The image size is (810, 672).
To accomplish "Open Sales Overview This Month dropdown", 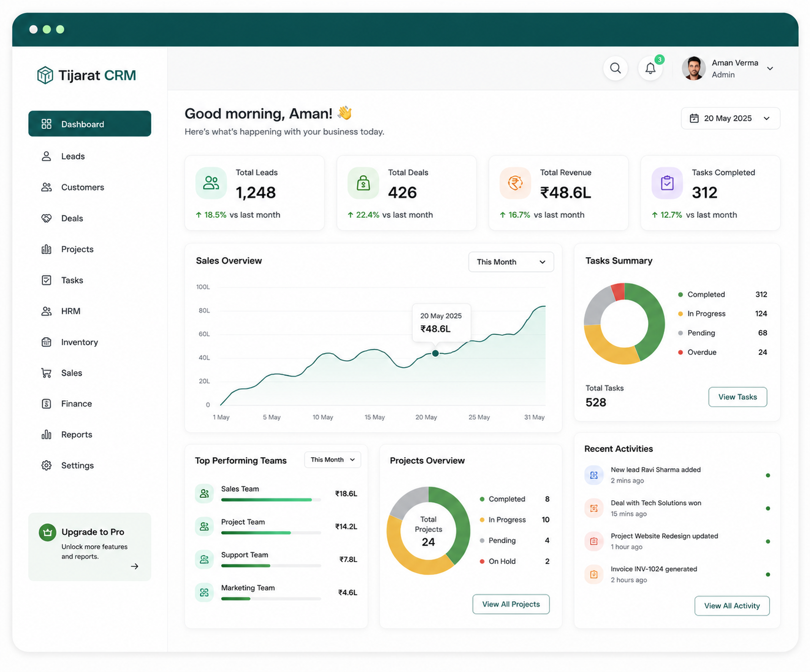I will pyautogui.click(x=511, y=262).
